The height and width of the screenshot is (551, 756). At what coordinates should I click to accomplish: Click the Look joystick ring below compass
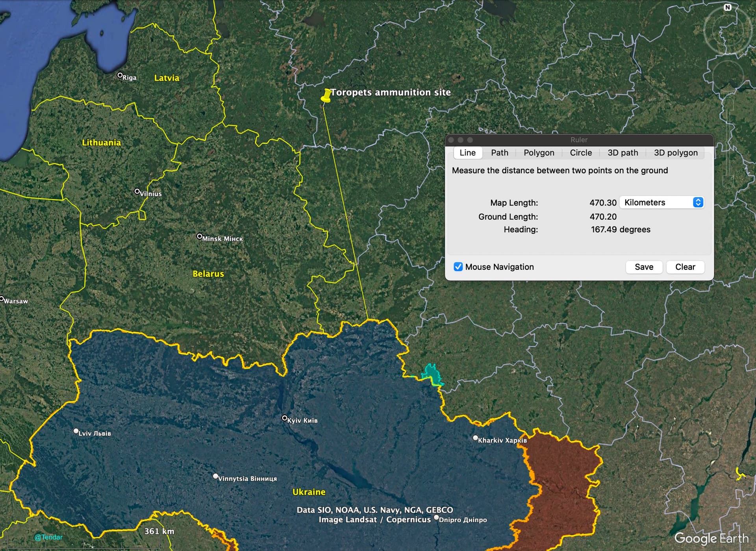click(727, 31)
